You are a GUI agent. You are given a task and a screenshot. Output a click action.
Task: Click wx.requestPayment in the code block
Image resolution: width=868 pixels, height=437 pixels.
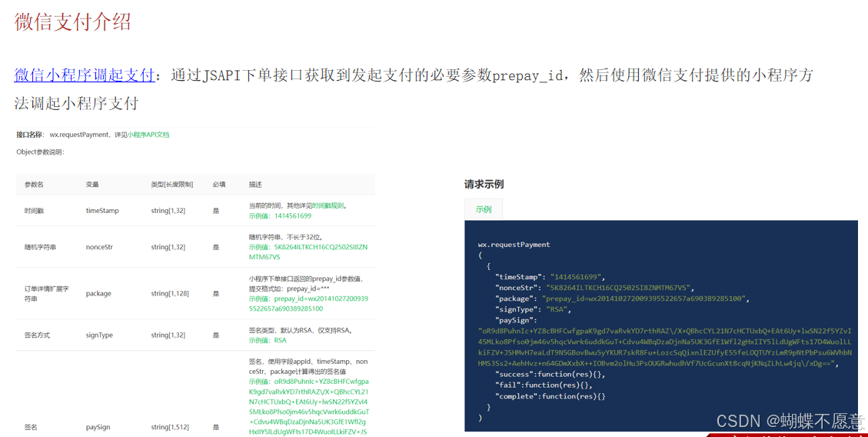tap(514, 244)
